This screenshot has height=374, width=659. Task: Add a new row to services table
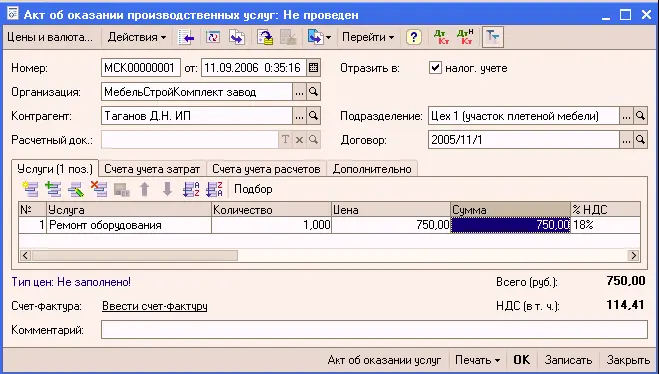coord(31,189)
